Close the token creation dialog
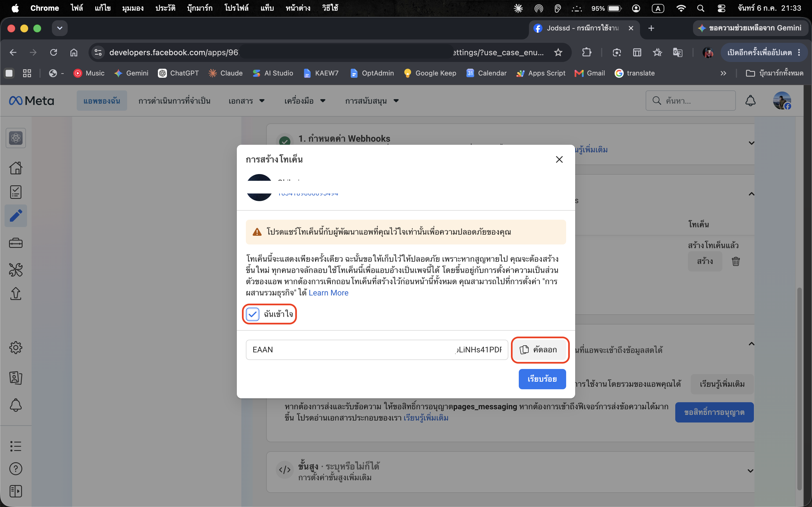812x507 pixels. [x=559, y=159]
